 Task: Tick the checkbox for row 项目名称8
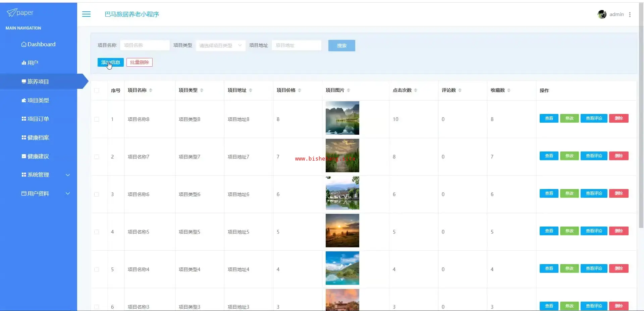(97, 119)
